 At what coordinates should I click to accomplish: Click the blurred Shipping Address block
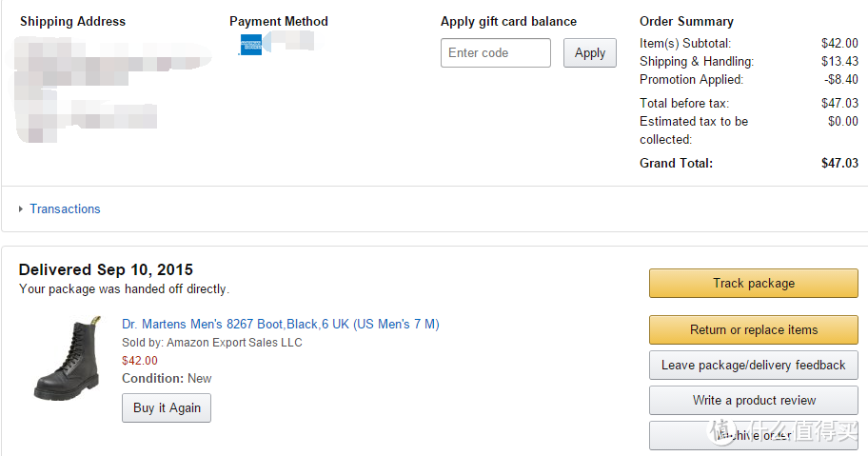point(110,89)
